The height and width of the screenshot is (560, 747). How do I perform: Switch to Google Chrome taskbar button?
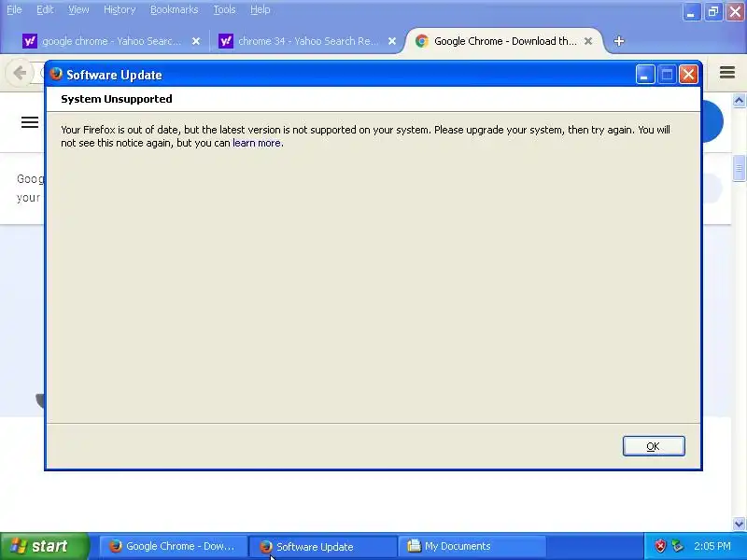174,546
